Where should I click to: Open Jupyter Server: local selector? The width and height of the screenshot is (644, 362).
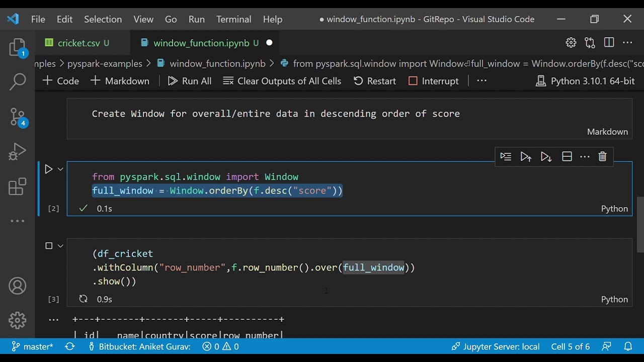coord(495,346)
